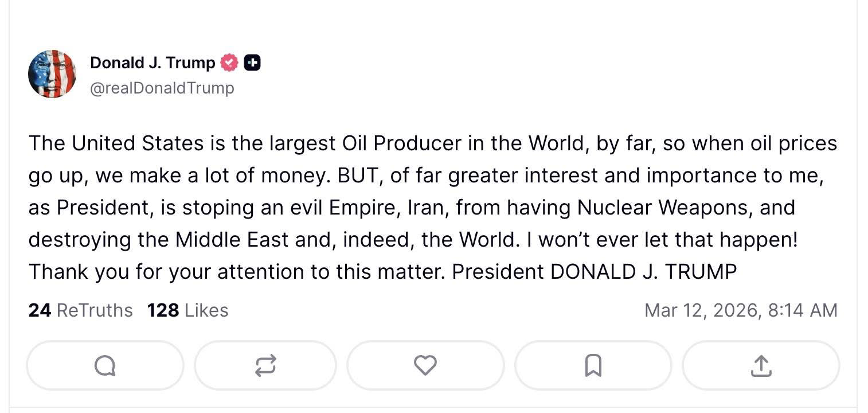Click the reply speech-bubble icon
868x413 pixels.
[x=104, y=365]
